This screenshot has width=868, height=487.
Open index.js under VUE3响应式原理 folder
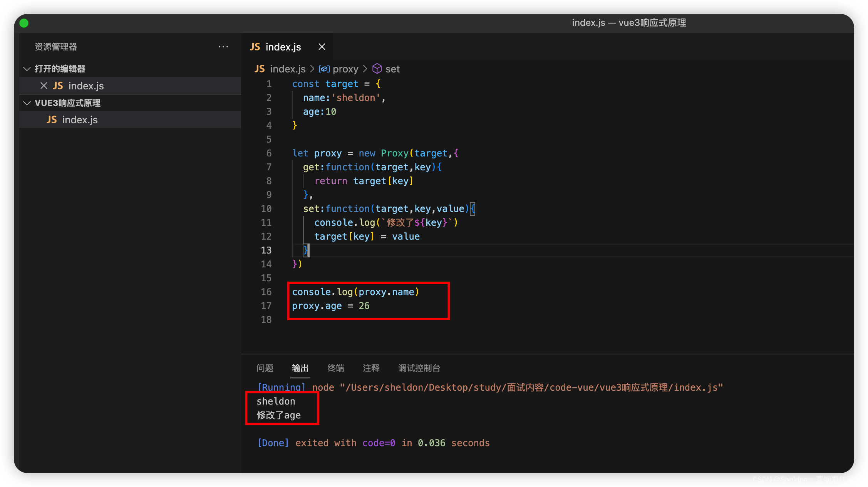(x=130, y=120)
